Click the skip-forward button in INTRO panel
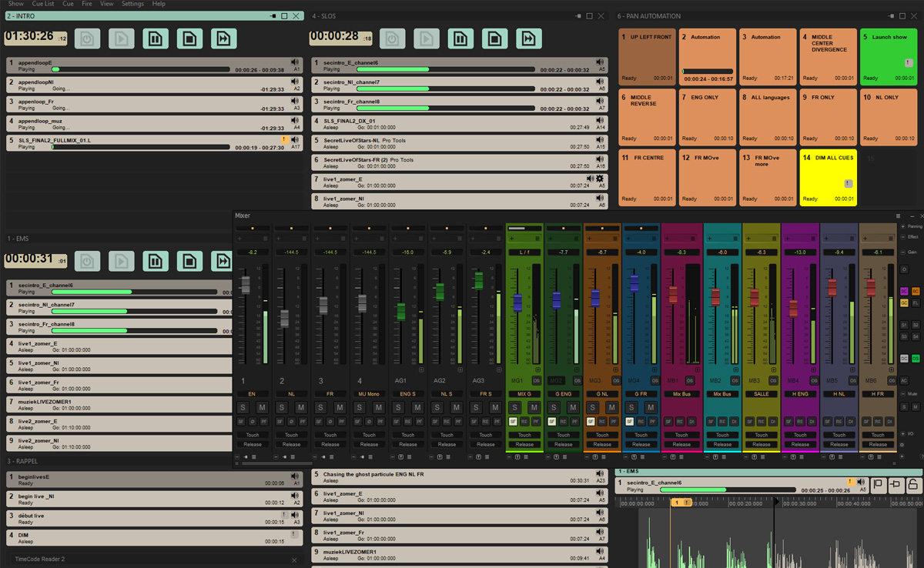Image resolution: width=924 pixels, height=568 pixels. pos(223,38)
